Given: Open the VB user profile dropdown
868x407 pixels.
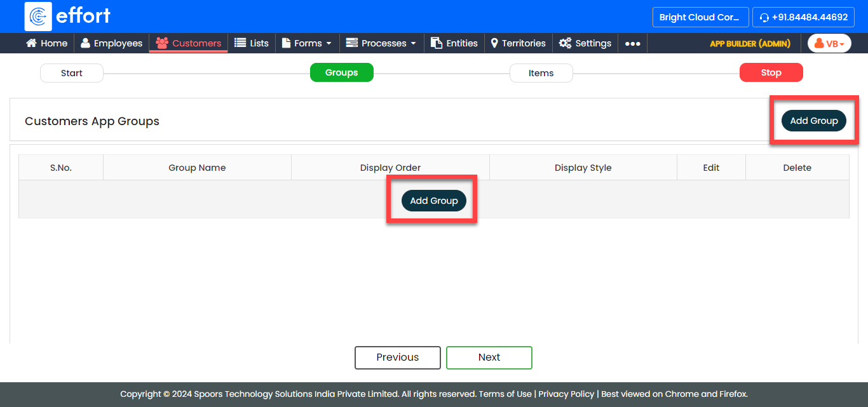Looking at the screenshot, I should (x=829, y=43).
